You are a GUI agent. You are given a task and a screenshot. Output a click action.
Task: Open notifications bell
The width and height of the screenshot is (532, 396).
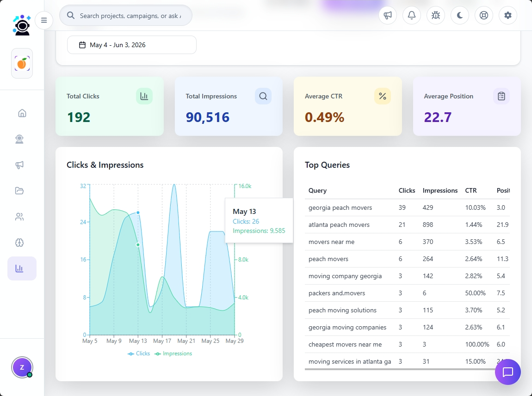[x=412, y=15]
